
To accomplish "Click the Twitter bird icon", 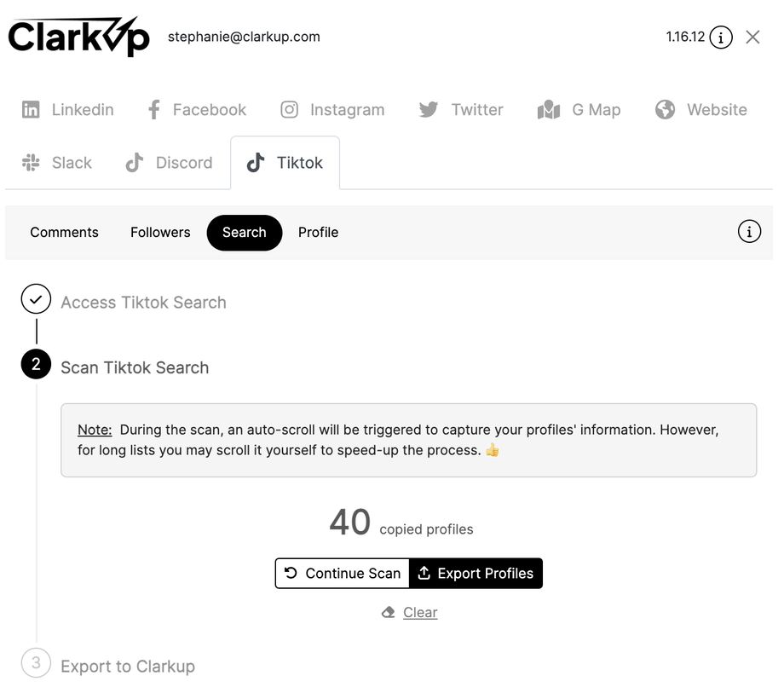I will [x=429, y=109].
